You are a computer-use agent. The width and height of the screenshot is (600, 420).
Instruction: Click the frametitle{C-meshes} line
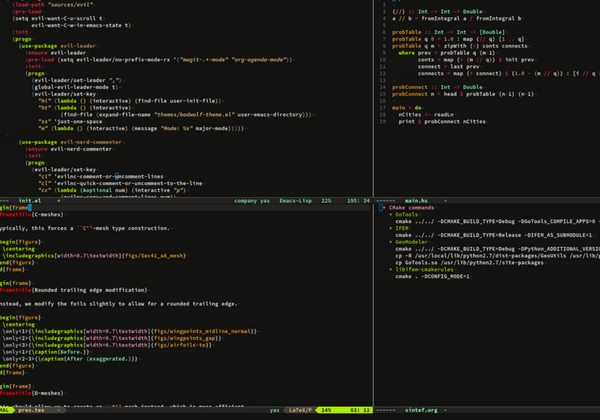point(32,215)
